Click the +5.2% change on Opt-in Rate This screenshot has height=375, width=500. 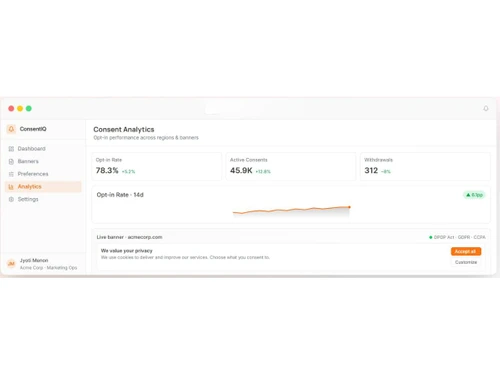click(x=128, y=172)
